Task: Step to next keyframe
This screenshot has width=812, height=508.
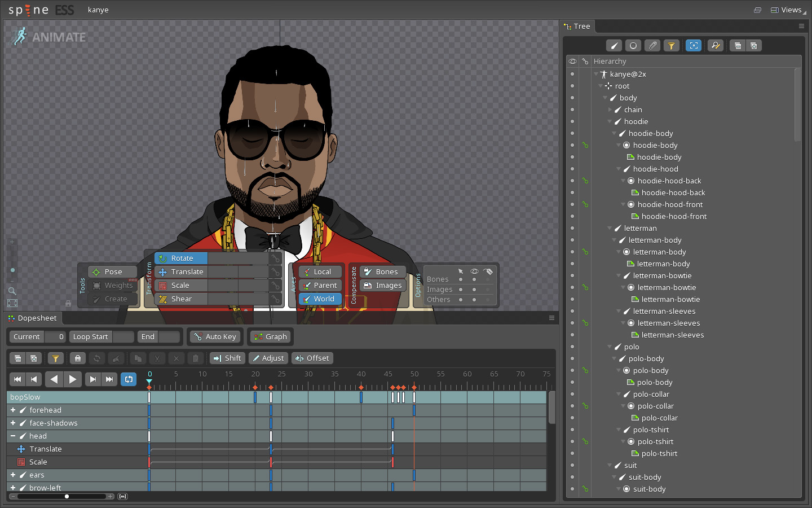Action: [93, 379]
